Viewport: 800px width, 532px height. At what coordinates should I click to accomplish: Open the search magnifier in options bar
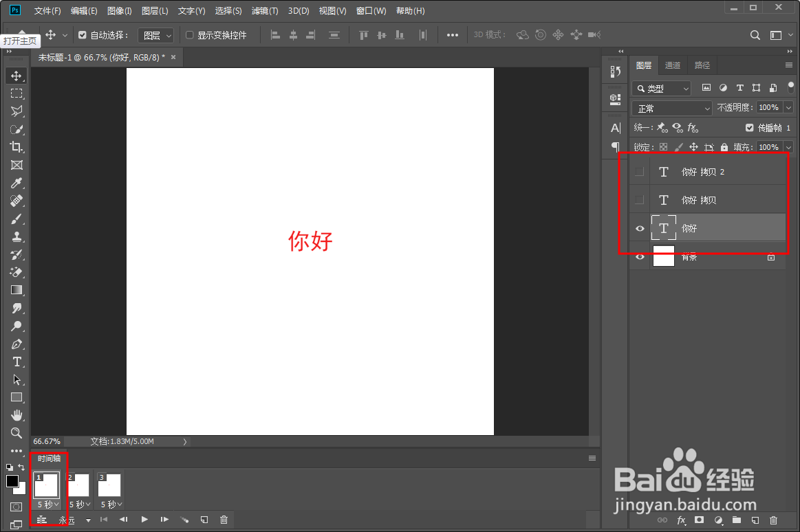click(755, 35)
